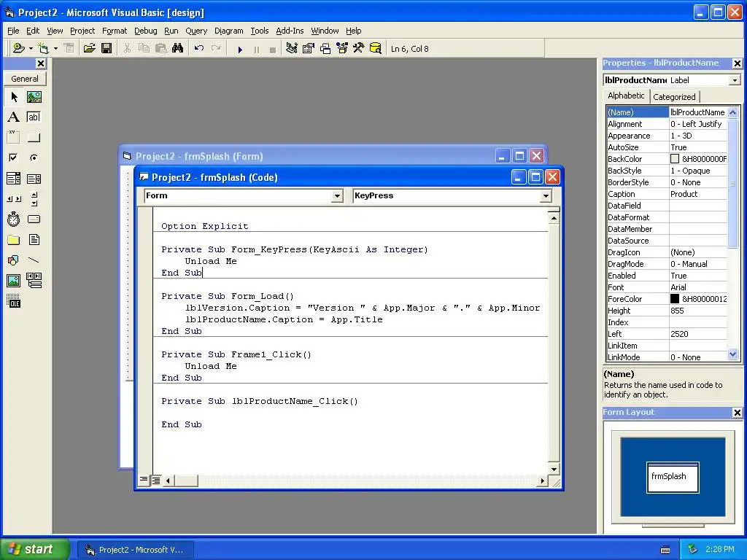Click the Add Form toolbar icon
This screenshot has height=560, width=747.
(43, 48)
